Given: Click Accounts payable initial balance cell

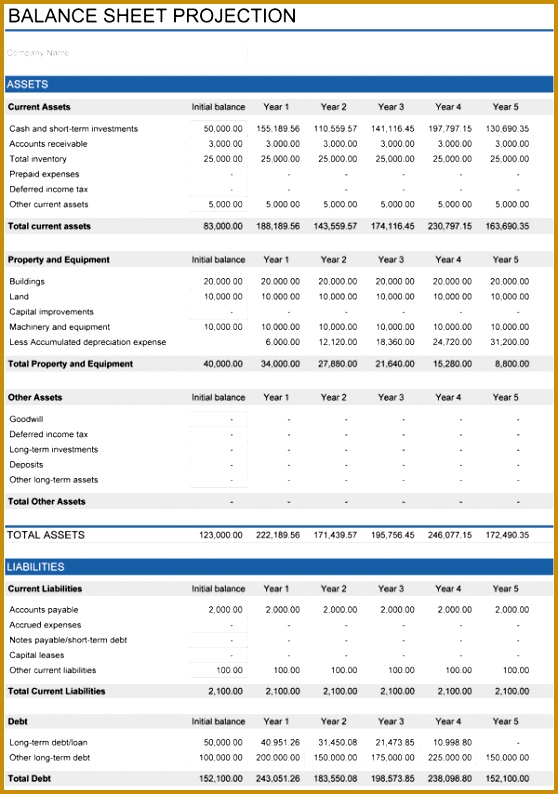Looking at the screenshot, I should 219,610.
